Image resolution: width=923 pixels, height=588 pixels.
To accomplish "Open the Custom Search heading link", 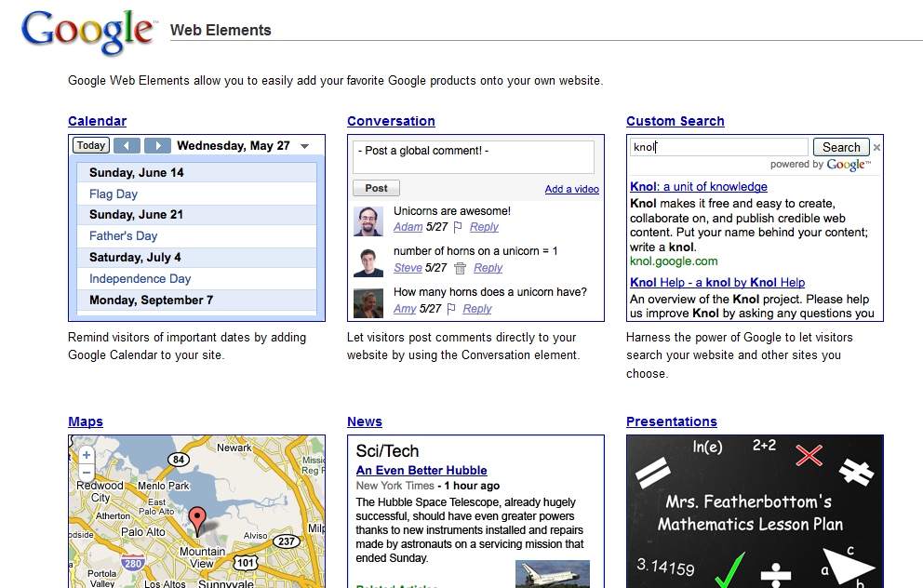I will coord(676,121).
